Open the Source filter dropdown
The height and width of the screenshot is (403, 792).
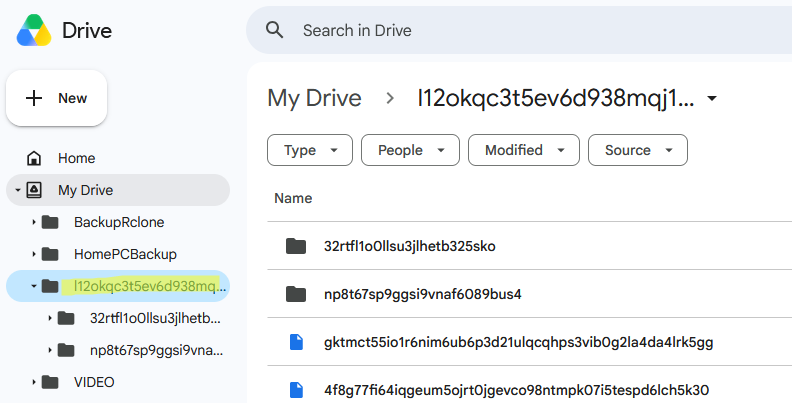(x=637, y=150)
